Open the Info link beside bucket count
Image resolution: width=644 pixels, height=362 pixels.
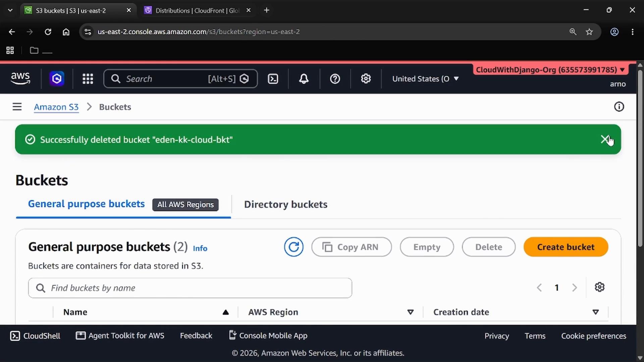tap(200, 248)
